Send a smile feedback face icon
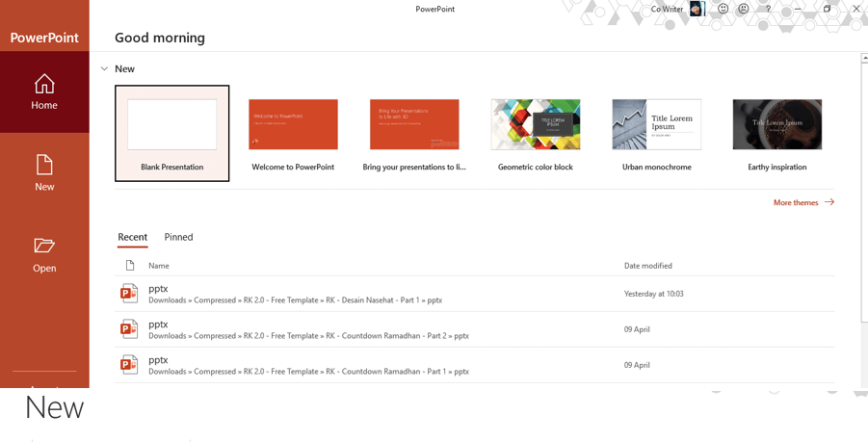Screen dimensions: 868x442 (x=723, y=9)
